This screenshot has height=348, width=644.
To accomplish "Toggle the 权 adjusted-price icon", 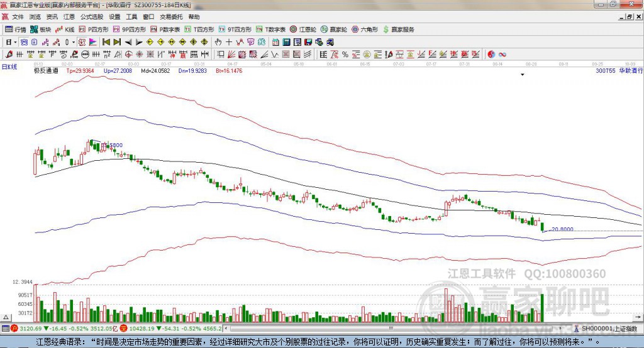I will (82, 42).
